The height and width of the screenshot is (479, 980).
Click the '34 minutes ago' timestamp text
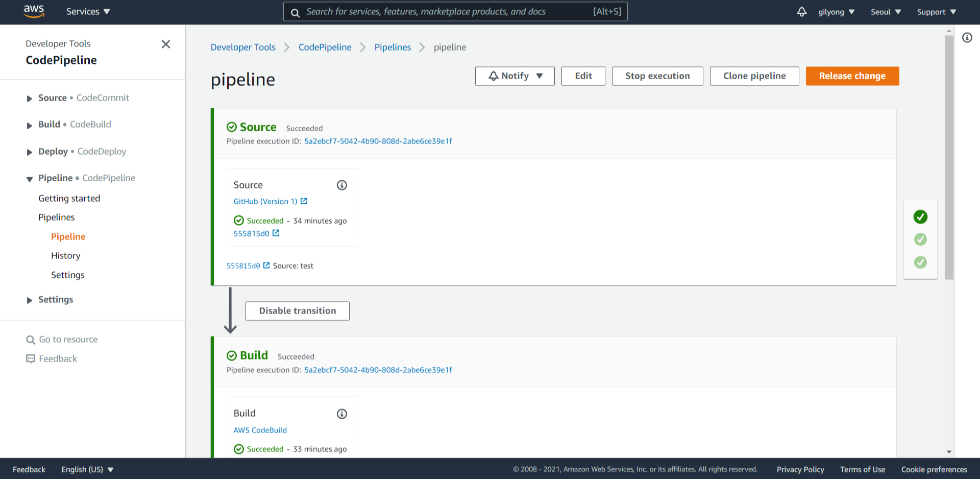click(320, 221)
